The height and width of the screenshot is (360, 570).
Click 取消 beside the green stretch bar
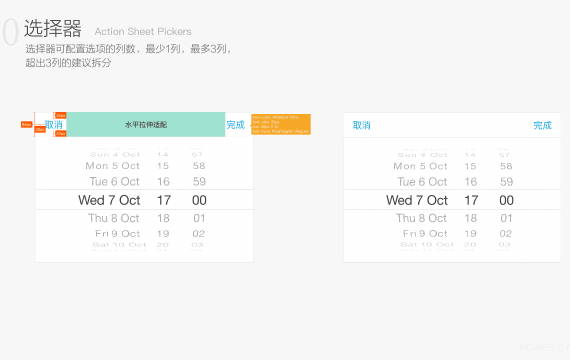(54, 125)
